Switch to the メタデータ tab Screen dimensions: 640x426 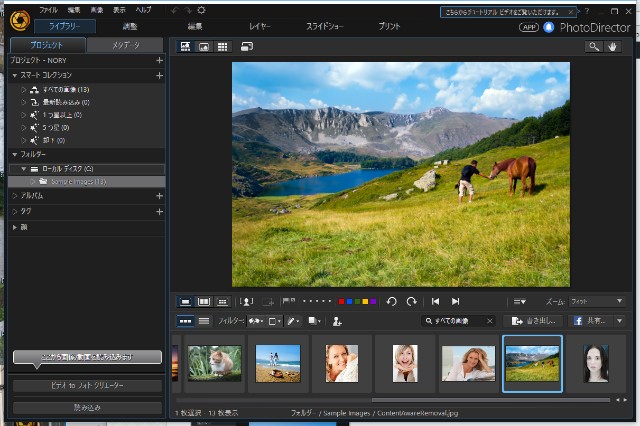(124, 45)
